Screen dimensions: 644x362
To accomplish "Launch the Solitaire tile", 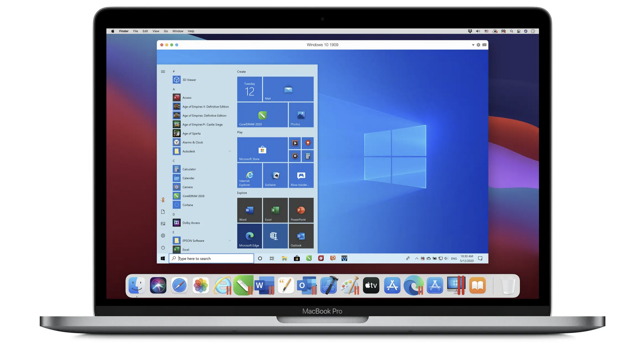I will point(275,175).
